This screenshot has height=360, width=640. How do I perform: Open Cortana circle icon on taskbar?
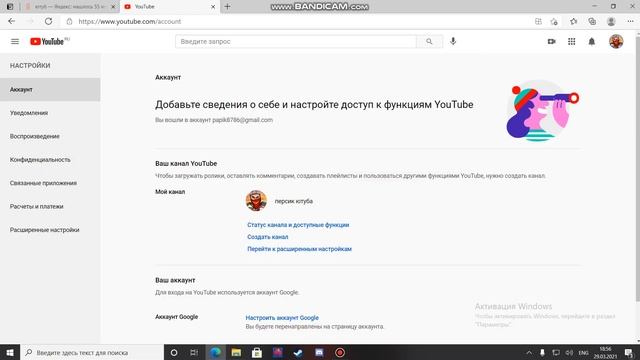click(174, 352)
